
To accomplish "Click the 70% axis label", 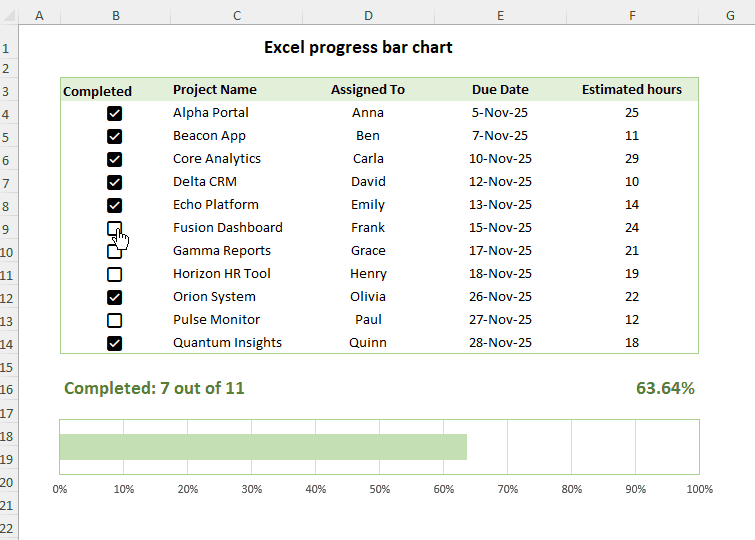I will click(508, 489).
